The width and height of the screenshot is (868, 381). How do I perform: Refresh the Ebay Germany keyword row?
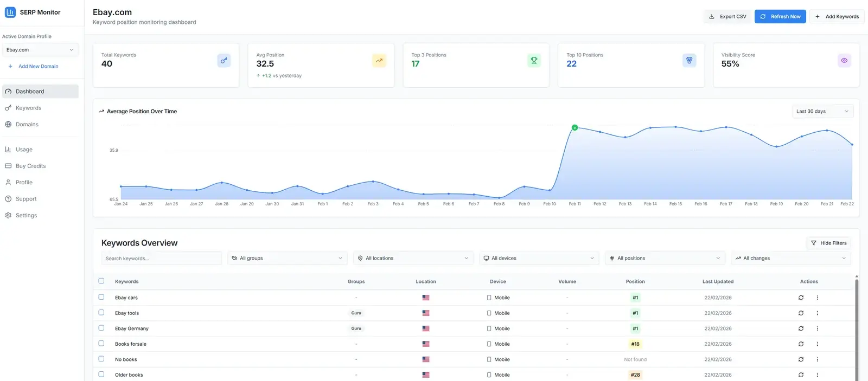click(801, 328)
